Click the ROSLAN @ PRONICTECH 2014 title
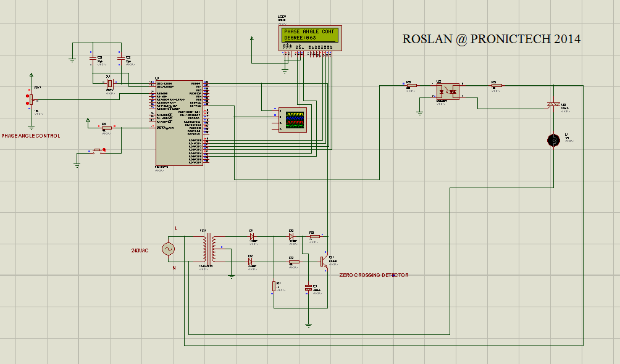This screenshot has width=620, height=364. [491, 38]
